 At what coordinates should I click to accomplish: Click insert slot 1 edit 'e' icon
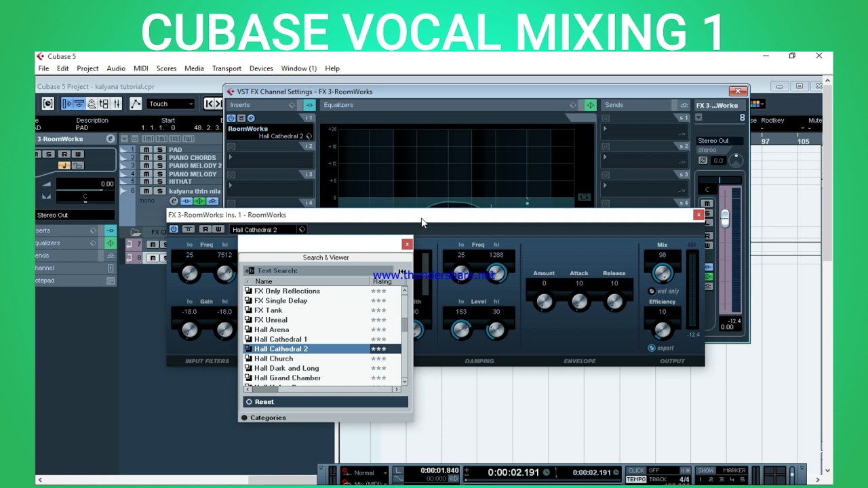click(x=250, y=118)
